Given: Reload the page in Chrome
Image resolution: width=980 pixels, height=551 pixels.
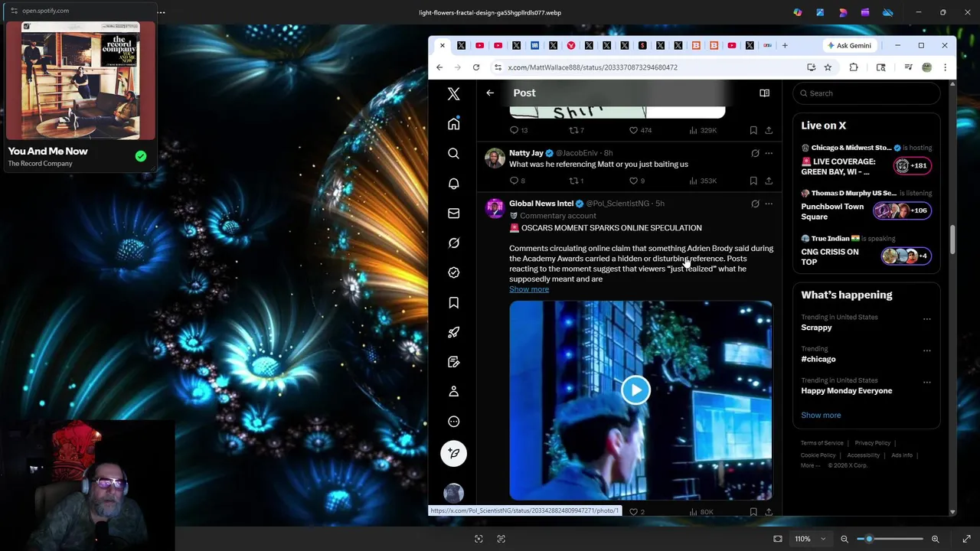Looking at the screenshot, I should coord(476,67).
